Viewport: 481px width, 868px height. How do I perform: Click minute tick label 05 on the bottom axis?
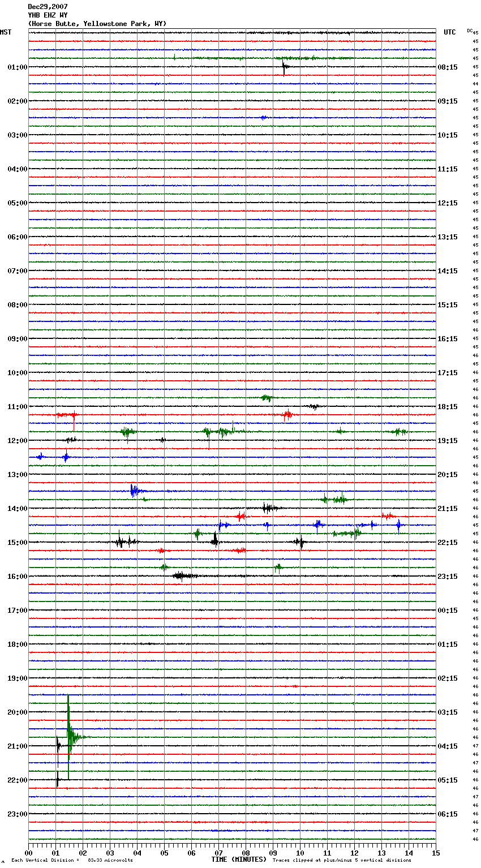[x=164, y=853]
